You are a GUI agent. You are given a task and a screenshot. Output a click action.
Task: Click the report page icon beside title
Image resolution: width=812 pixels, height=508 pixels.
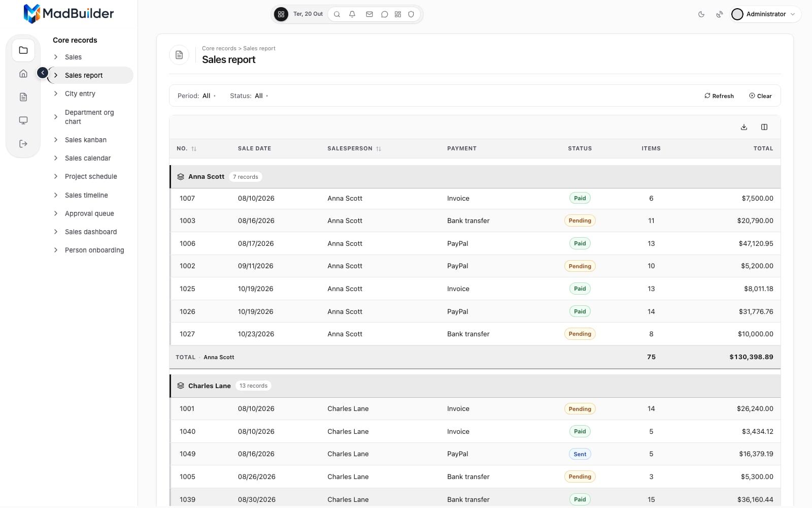[179, 55]
